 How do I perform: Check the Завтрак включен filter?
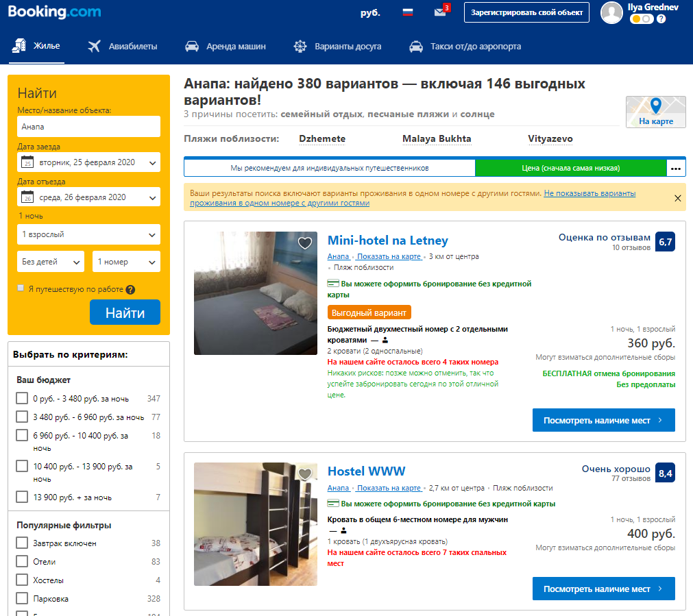coord(22,543)
